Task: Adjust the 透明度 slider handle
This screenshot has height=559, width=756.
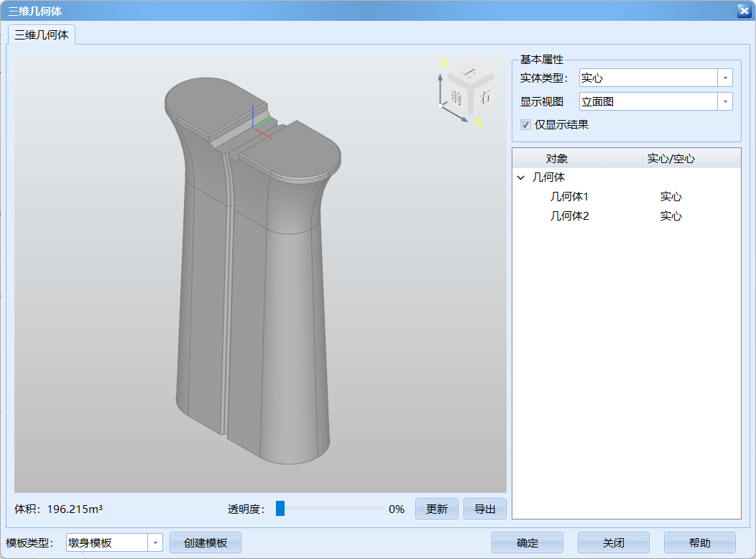Action: 280,508
